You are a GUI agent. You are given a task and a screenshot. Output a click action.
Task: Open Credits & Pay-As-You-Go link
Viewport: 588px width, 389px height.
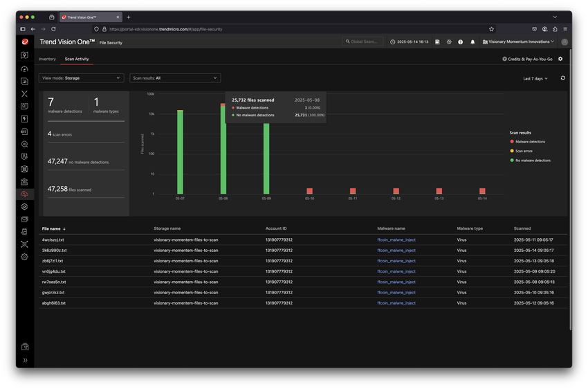(527, 60)
